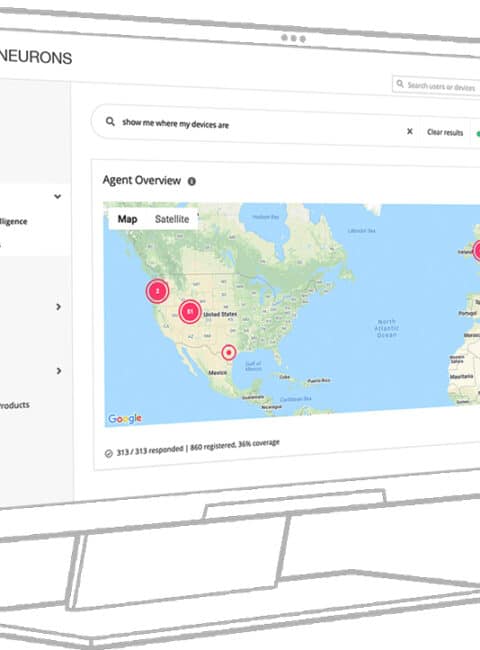The image size is (480, 650).
Task: Clear the query with the X icon
Action: click(410, 131)
